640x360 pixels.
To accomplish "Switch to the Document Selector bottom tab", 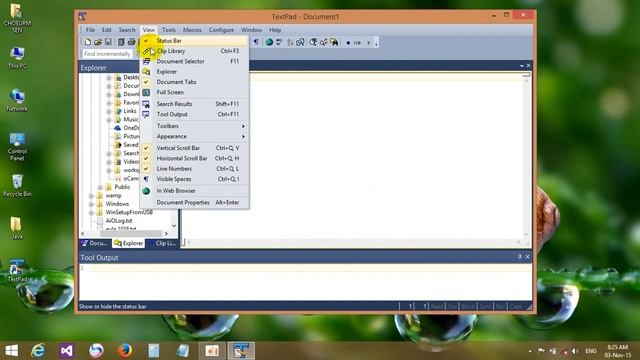I will tap(95, 243).
